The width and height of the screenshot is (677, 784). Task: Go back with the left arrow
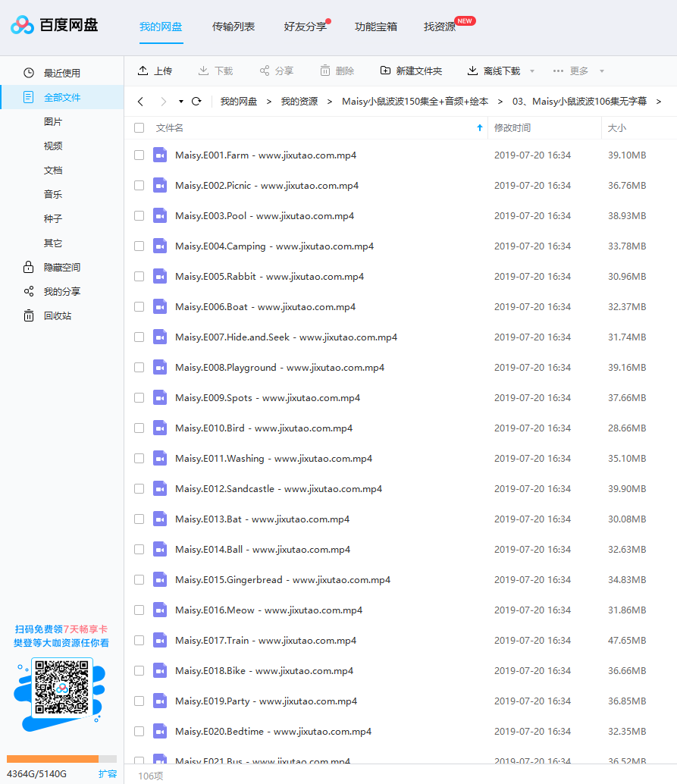coord(140,102)
